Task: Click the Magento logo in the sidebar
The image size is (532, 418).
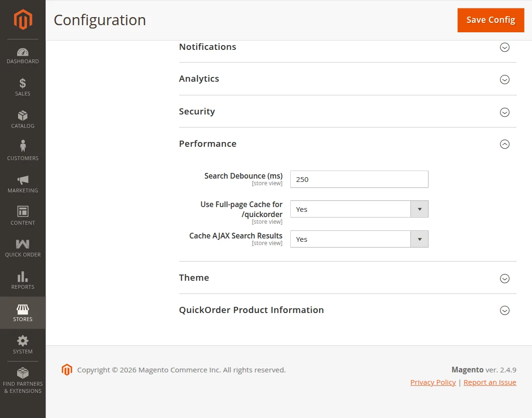Action: coord(23,19)
